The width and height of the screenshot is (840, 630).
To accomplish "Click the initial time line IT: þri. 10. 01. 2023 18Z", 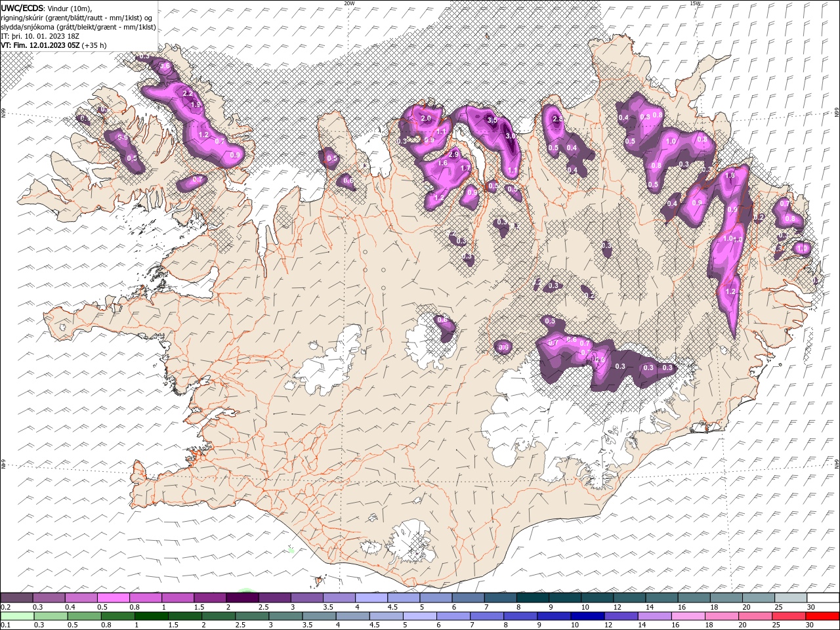I will pyautogui.click(x=41, y=36).
